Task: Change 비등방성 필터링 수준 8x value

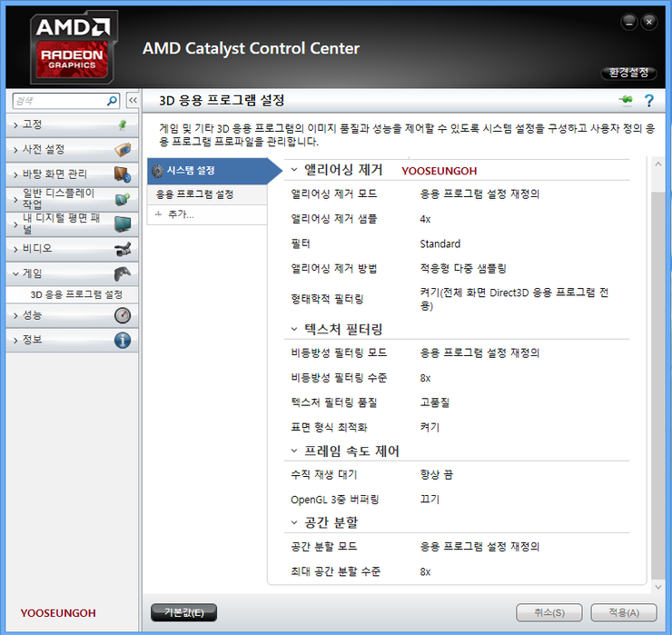Action: 425,378
